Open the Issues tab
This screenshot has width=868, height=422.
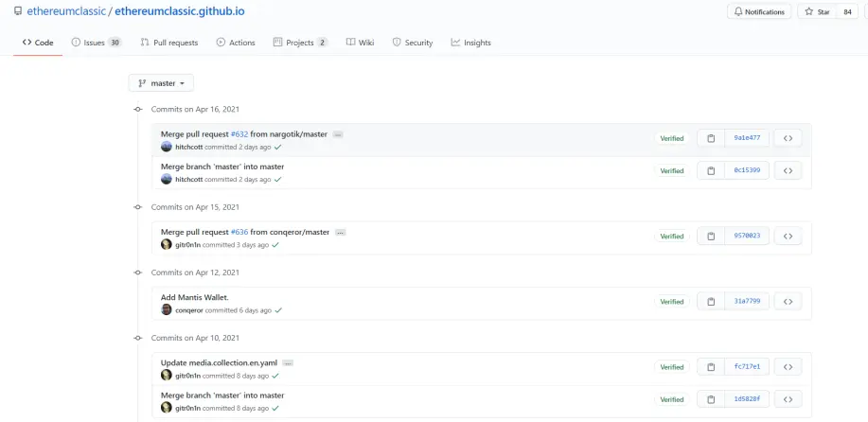[97, 43]
